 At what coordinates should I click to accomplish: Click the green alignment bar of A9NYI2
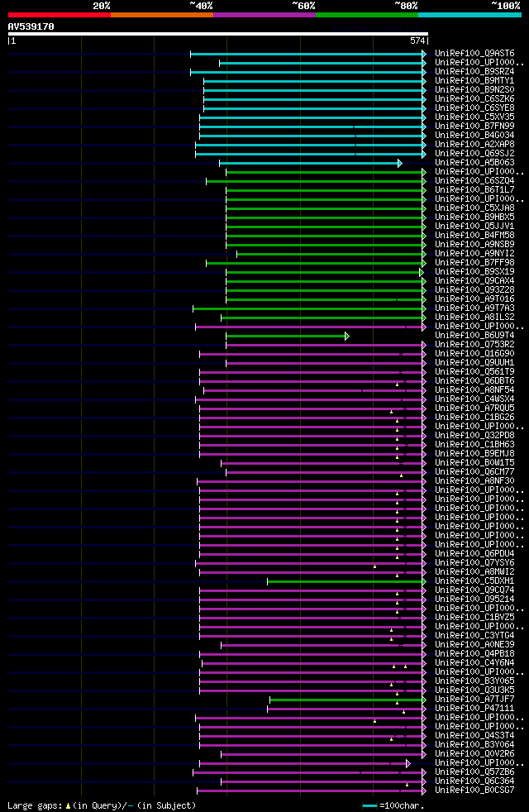click(x=331, y=255)
